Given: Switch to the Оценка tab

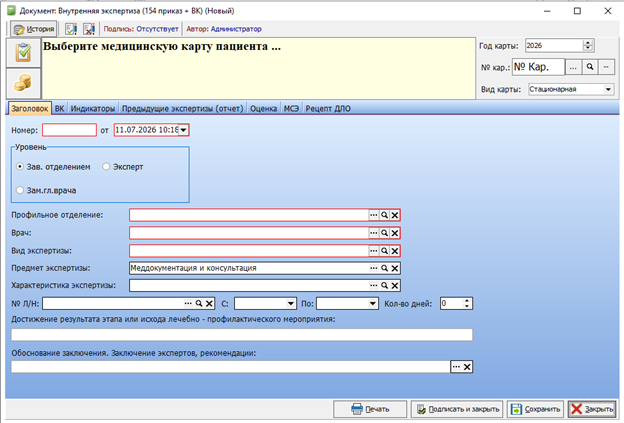Looking at the screenshot, I should point(263,108).
